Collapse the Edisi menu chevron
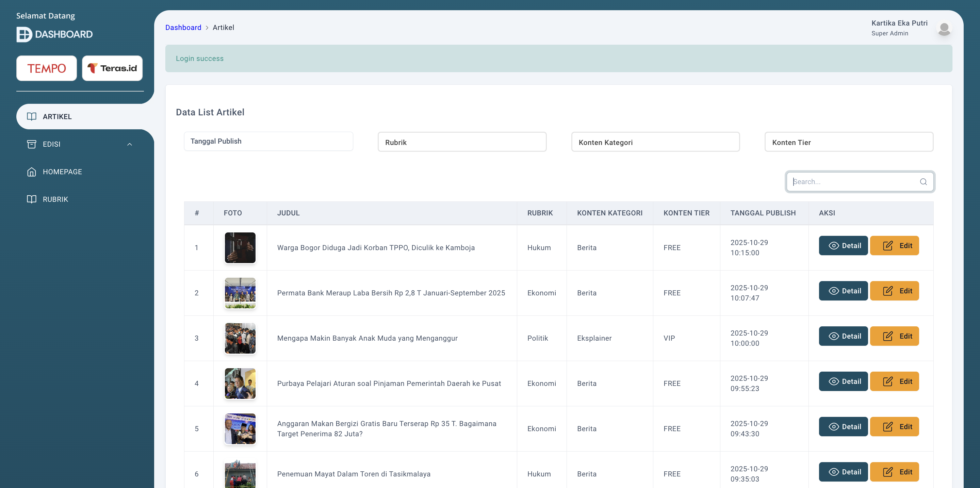The image size is (980, 488). point(129,144)
